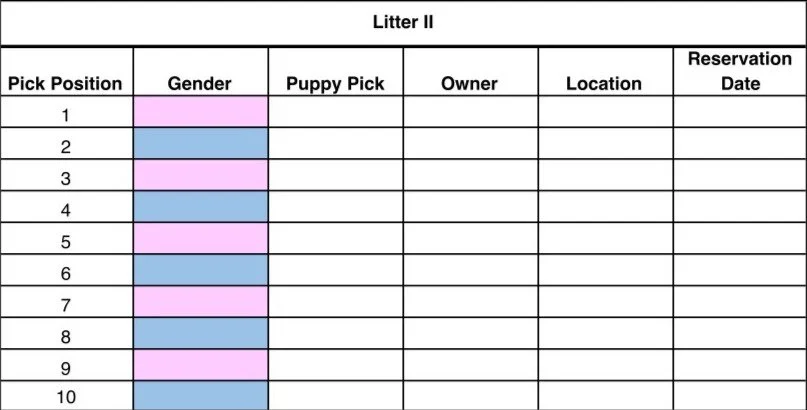The image size is (807, 410).
Task: Select the Location cell in row 4
Action: (605, 207)
